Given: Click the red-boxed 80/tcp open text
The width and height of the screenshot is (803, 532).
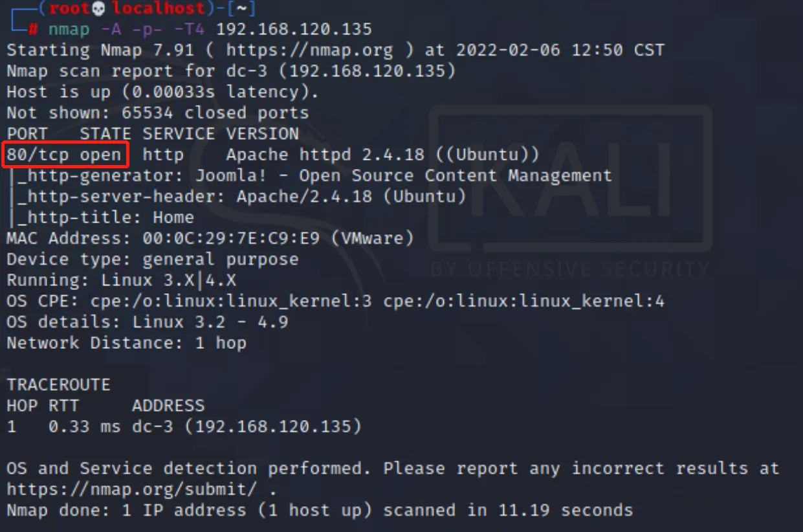Looking at the screenshot, I should point(64,155).
